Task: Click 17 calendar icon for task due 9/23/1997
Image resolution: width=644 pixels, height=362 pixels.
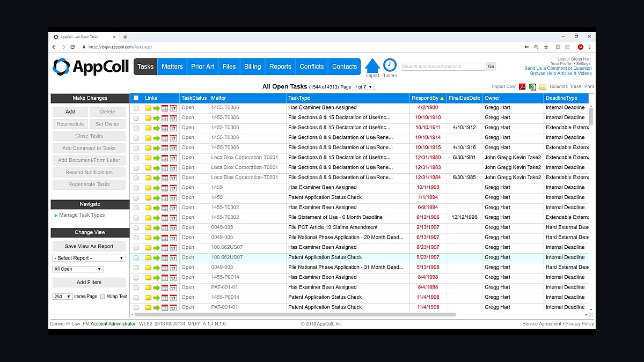Action: click(x=173, y=257)
